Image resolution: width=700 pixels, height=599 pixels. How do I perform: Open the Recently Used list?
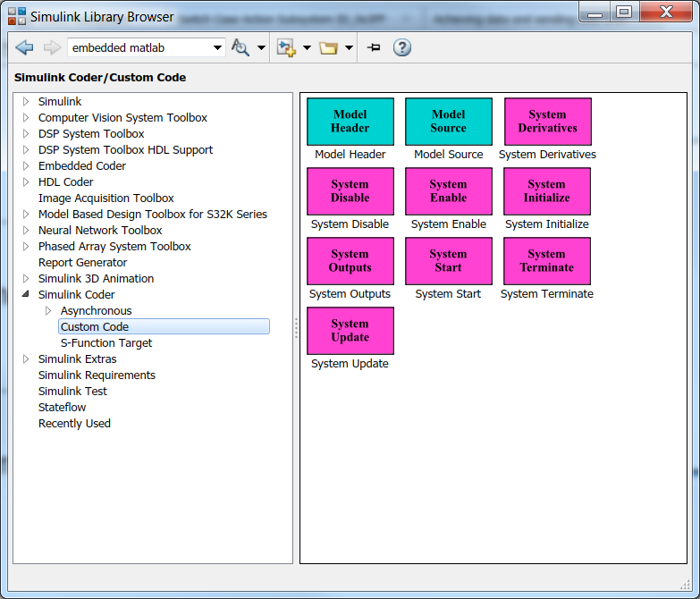[x=74, y=423]
